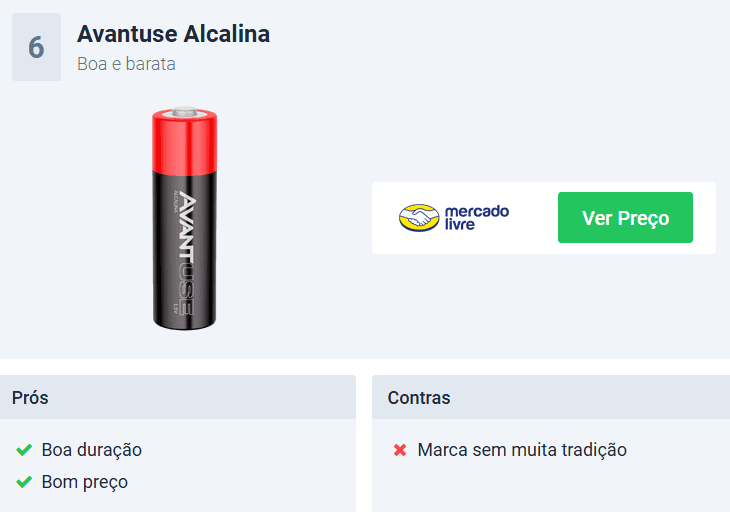Click the white Mercado Livre offer card
The width and height of the screenshot is (730, 512).
pyautogui.click(x=544, y=218)
